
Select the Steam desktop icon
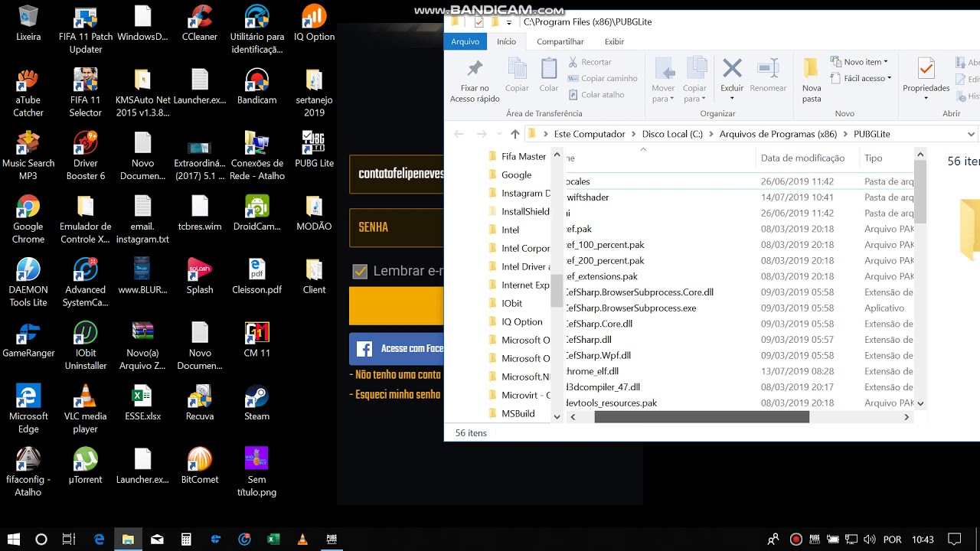pyautogui.click(x=256, y=403)
